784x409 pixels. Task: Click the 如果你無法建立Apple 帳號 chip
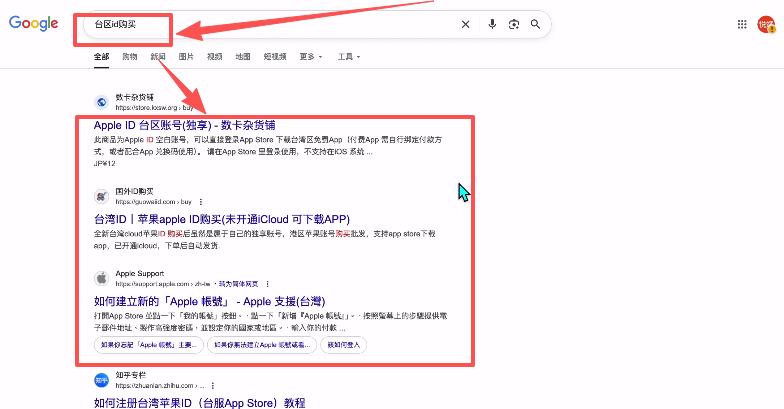(x=262, y=345)
